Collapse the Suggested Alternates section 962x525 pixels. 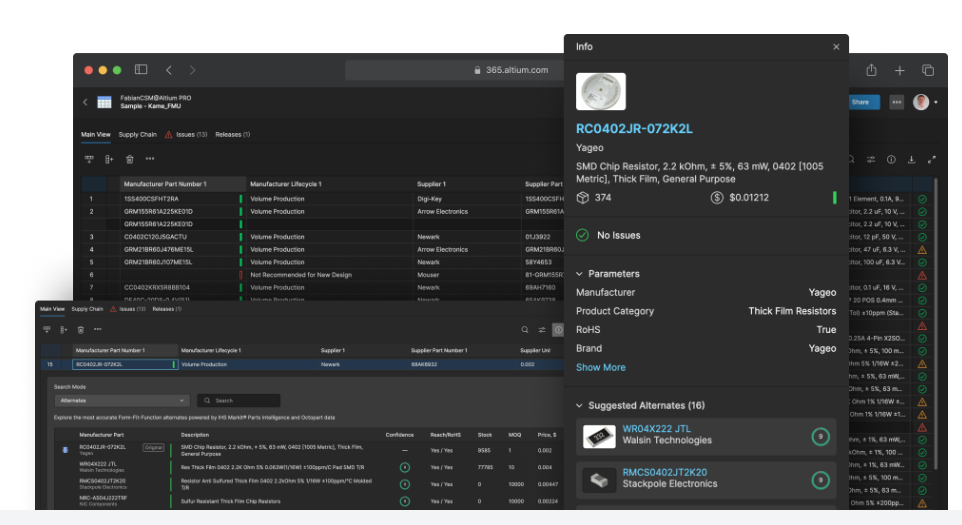580,406
